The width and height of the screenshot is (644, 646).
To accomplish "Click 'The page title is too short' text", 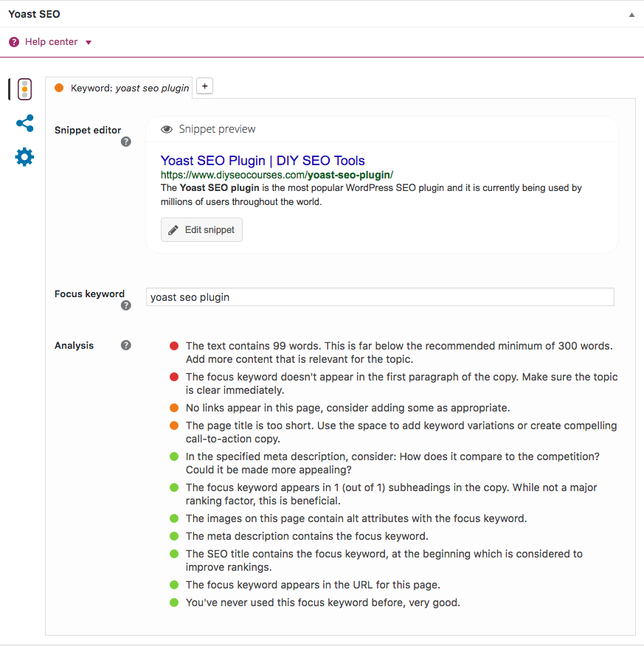I will point(401,431).
